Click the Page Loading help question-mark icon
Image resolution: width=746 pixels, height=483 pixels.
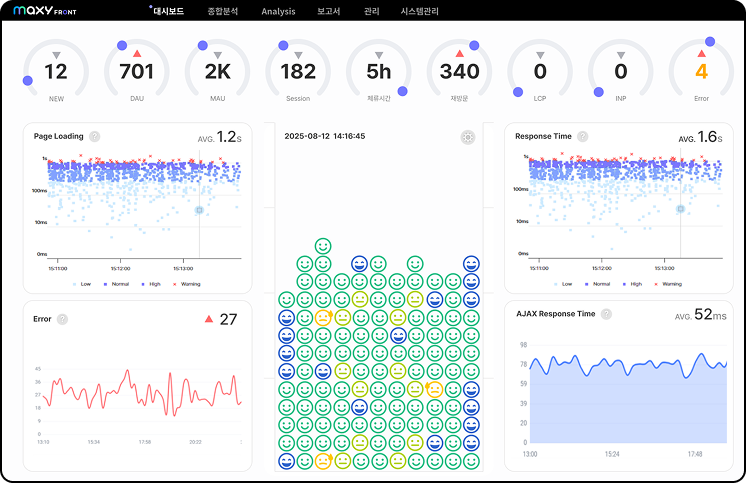click(x=94, y=136)
